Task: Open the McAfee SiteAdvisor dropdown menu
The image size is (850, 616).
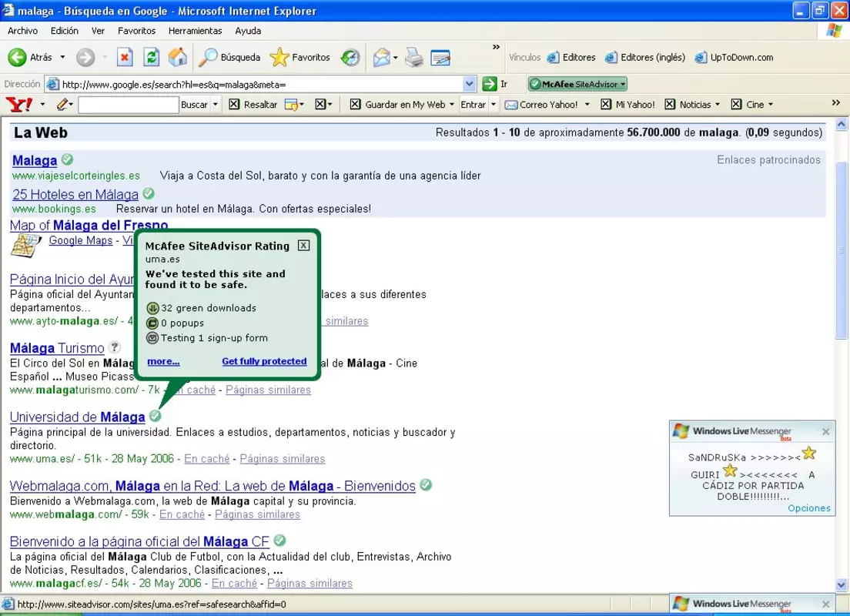Action: coord(623,84)
